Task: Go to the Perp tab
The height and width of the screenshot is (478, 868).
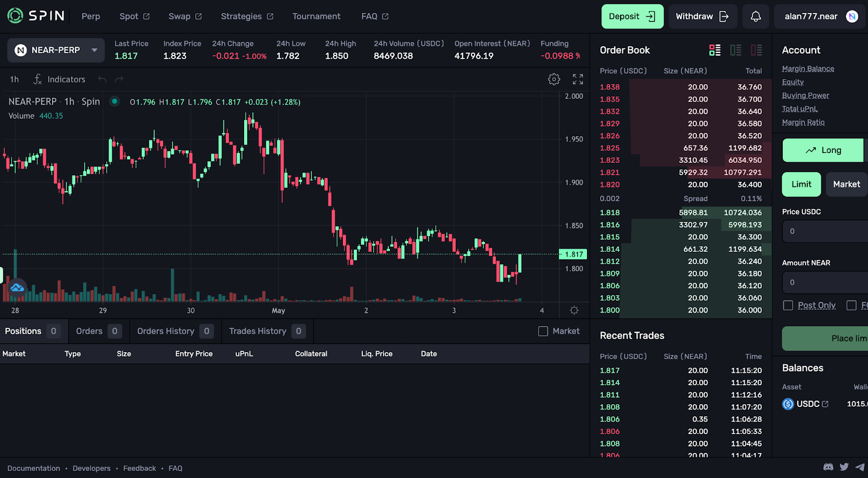Action: tap(91, 16)
